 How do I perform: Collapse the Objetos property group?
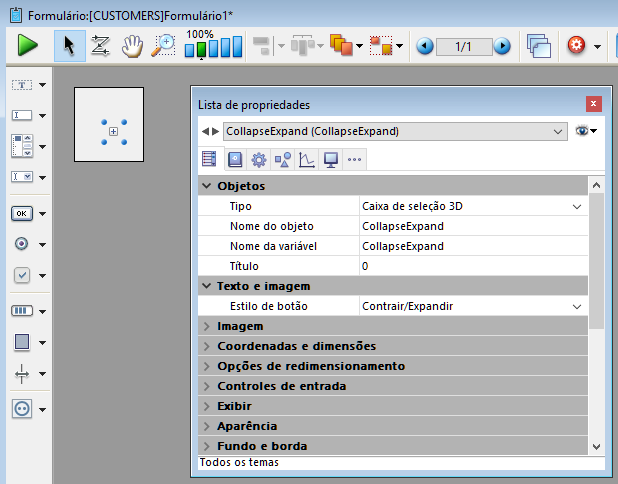click(x=207, y=186)
